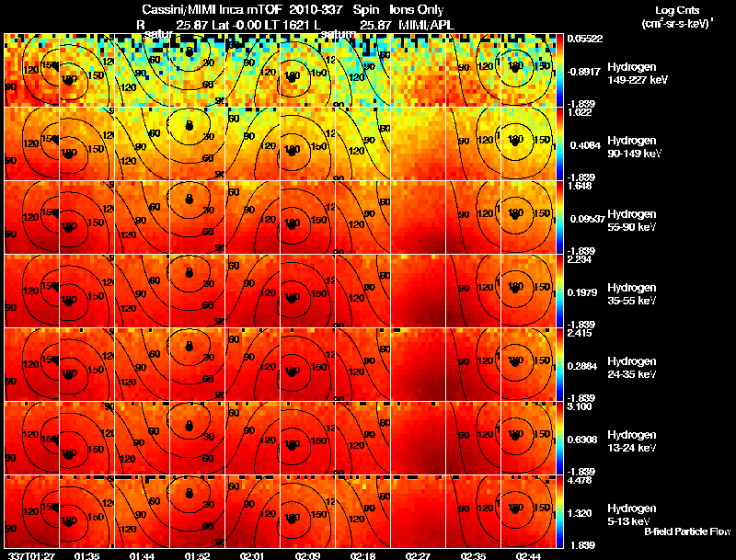This screenshot has height=560, width=736.
Task: Click the color bar beside Hydrogen 55-90 keV
Action: (x=559, y=218)
